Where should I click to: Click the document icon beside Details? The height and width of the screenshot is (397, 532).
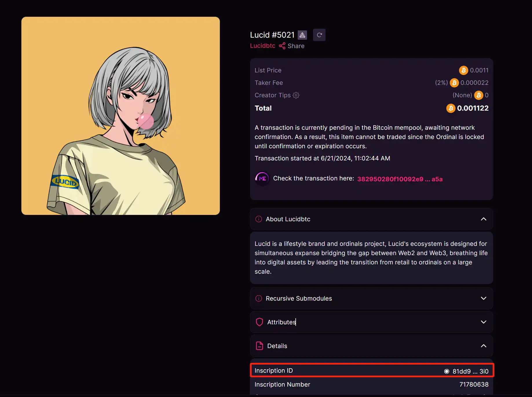click(259, 346)
